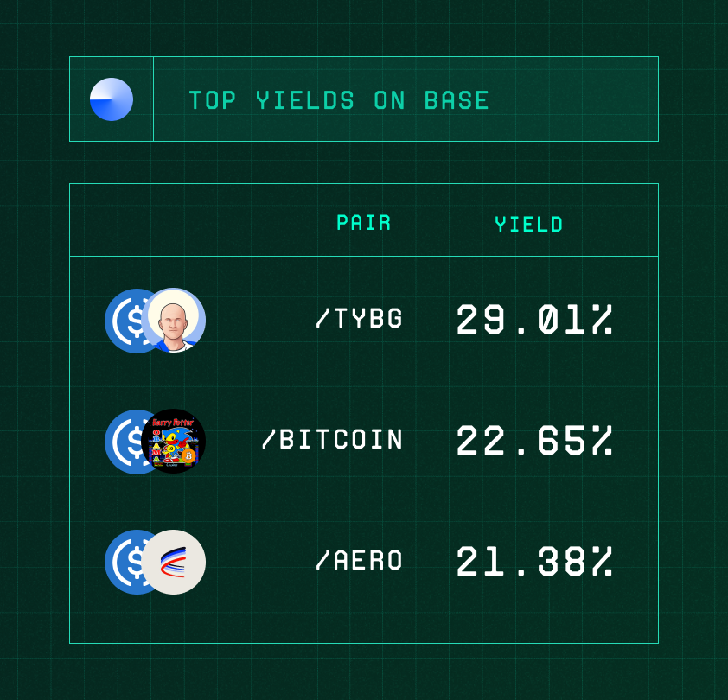The width and height of the screenshot is (728, 700).
Task: Click the 29.01% yield value
Action: 534,320
